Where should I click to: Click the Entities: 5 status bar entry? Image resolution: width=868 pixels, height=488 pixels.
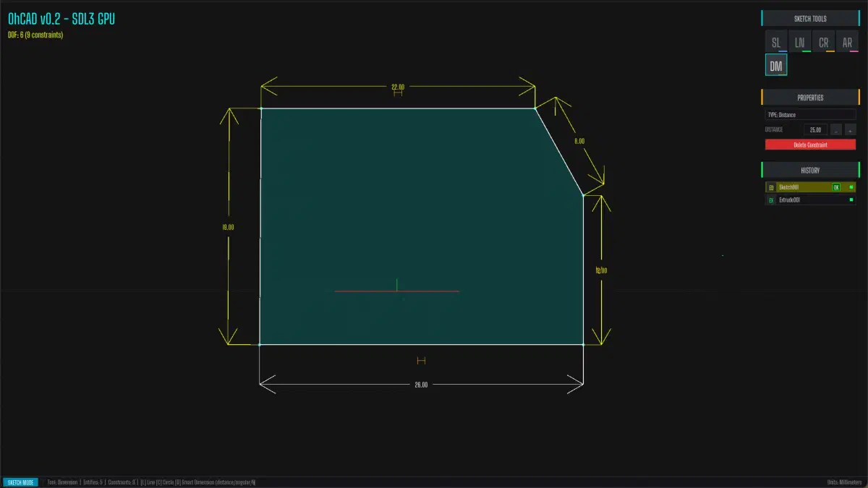click(92, 482)
